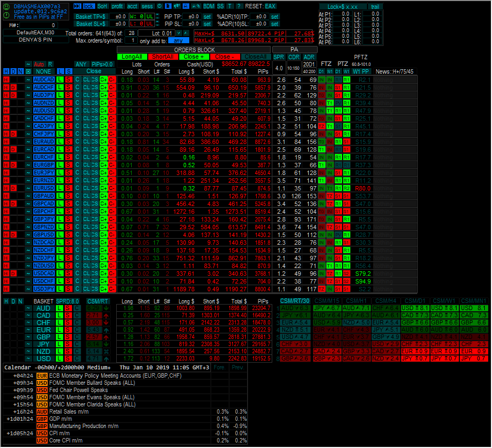The width and height of the screenshot is (492, 448).
Task: Click the red GBP 2.6 cell in CSM/RT/30
Action: 295,359
